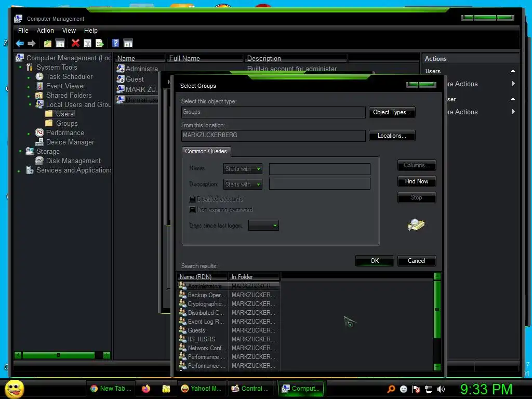Click the Event Viewer tree icon
Image resolution: width=532 pixels, height=399 pixels.
(x=39, y=86)
